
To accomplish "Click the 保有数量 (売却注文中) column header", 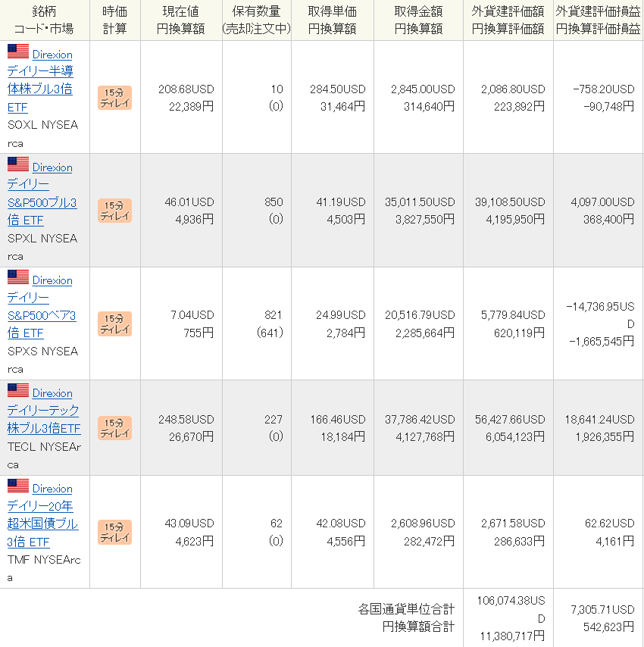I will [x=257, y=20].
